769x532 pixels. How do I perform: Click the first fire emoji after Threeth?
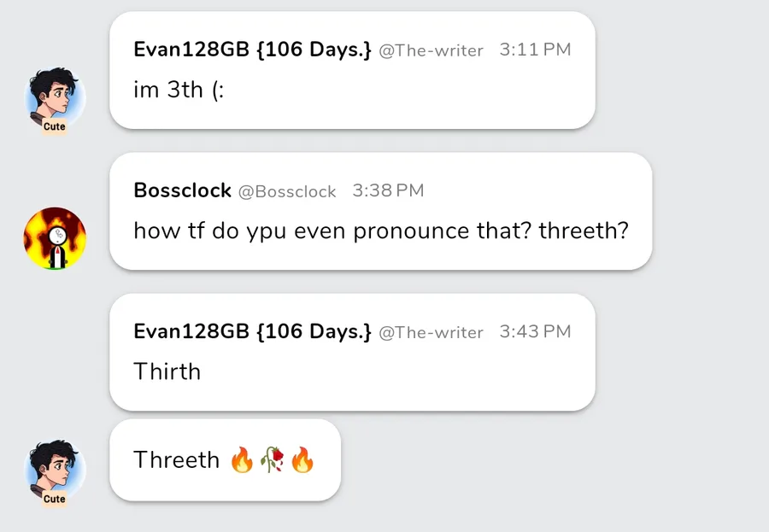point(242,461)
